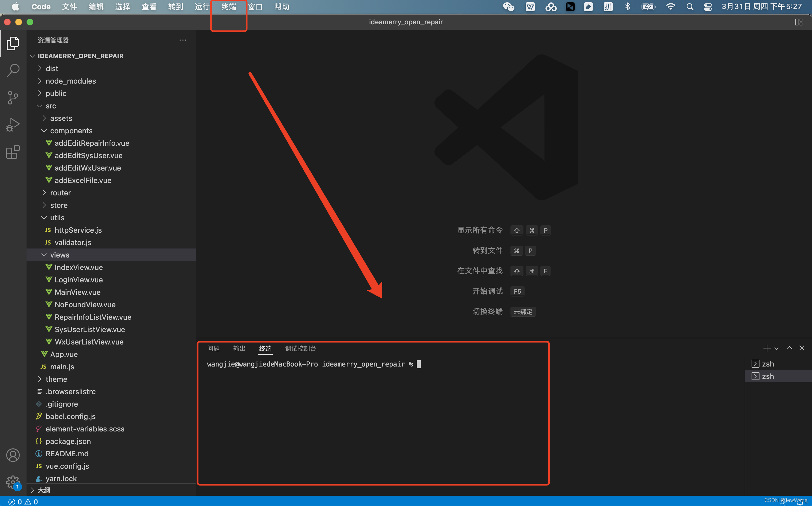Image resolution: width=812 pixels, height=506 pixels.
Task: Open the 编辑 menu
Action: click(x=96, y=7)
